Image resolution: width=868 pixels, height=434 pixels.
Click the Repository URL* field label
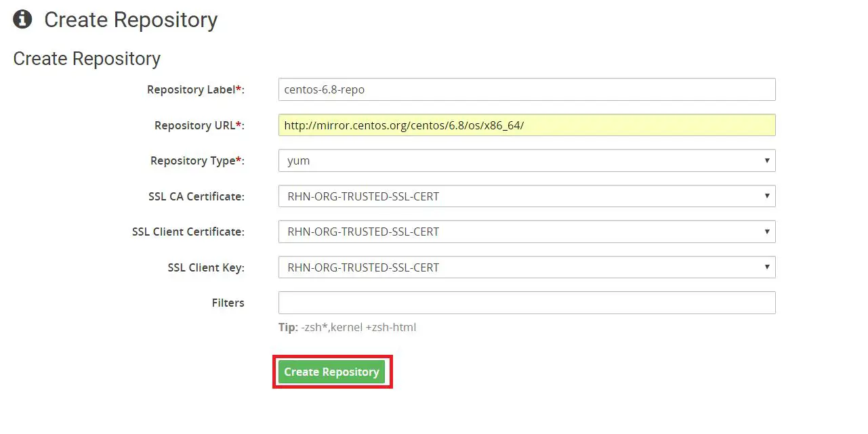tap(199, 125)
